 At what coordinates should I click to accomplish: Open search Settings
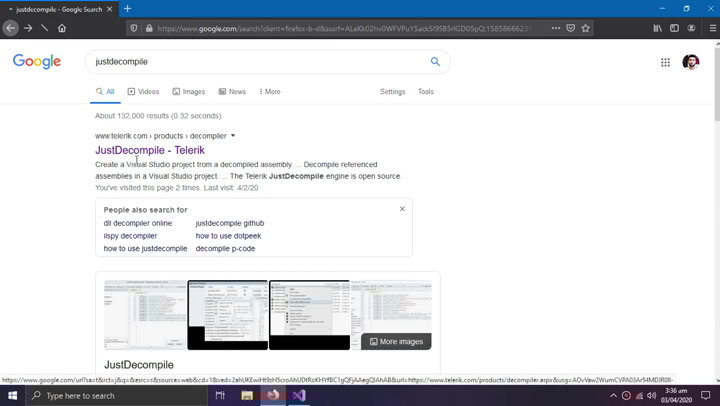tap(393, 91)
